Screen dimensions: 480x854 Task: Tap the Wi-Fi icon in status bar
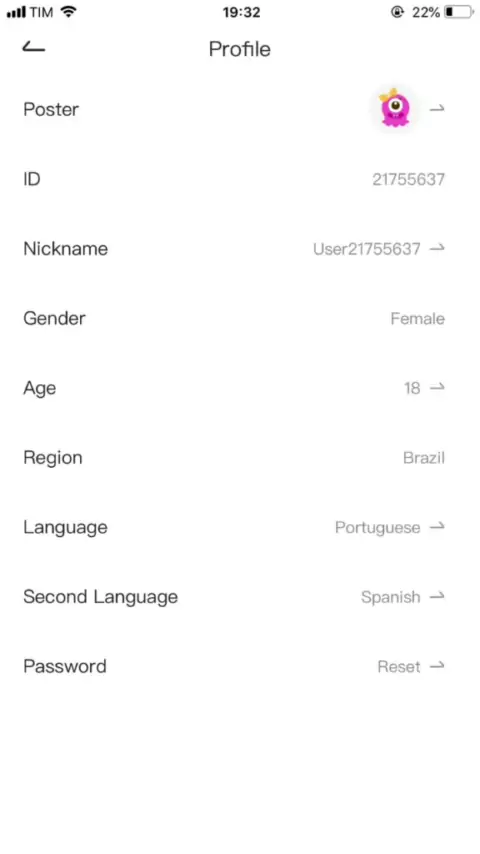(x=68, y=12)
